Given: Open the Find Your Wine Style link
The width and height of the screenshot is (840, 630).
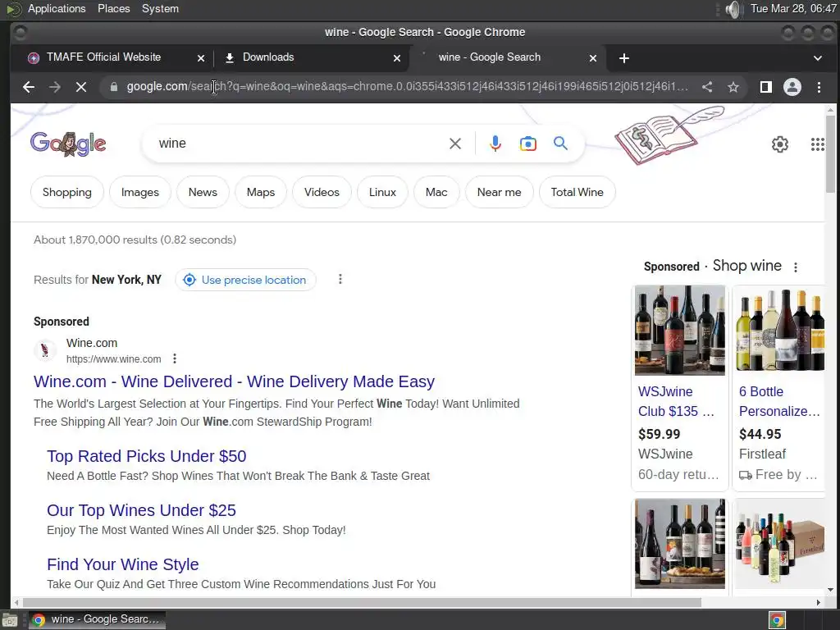Looking at the screenshot, I should coord(123,564).
